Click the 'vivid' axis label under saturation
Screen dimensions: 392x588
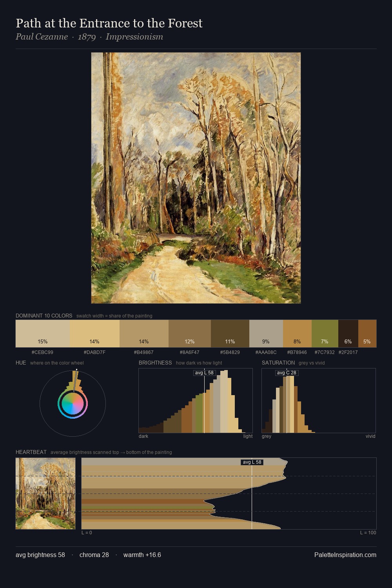tap(370, 436)
